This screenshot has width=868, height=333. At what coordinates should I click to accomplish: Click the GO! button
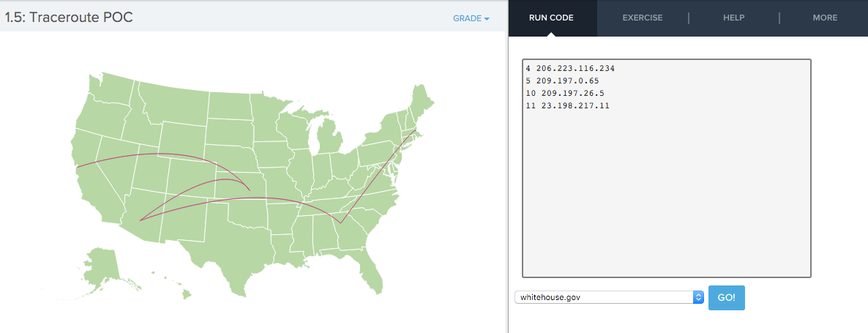(726, 298)
